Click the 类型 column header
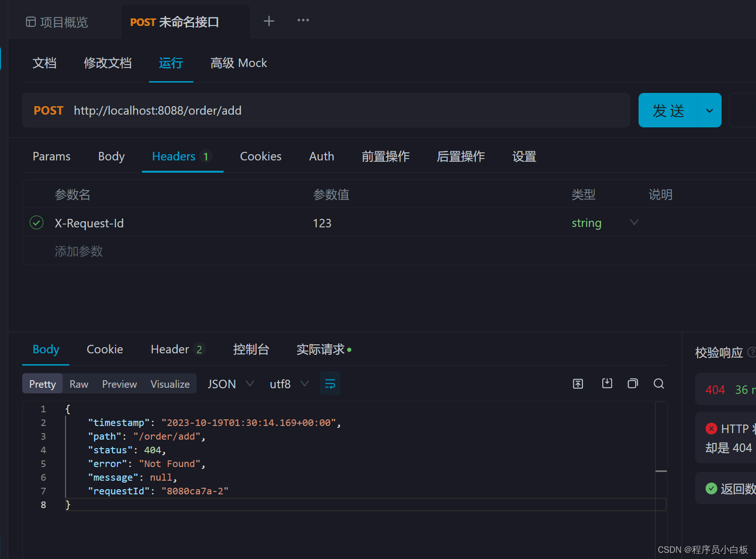Image resolution: width=756 pixels, height=559 pixels. (583, 194)
